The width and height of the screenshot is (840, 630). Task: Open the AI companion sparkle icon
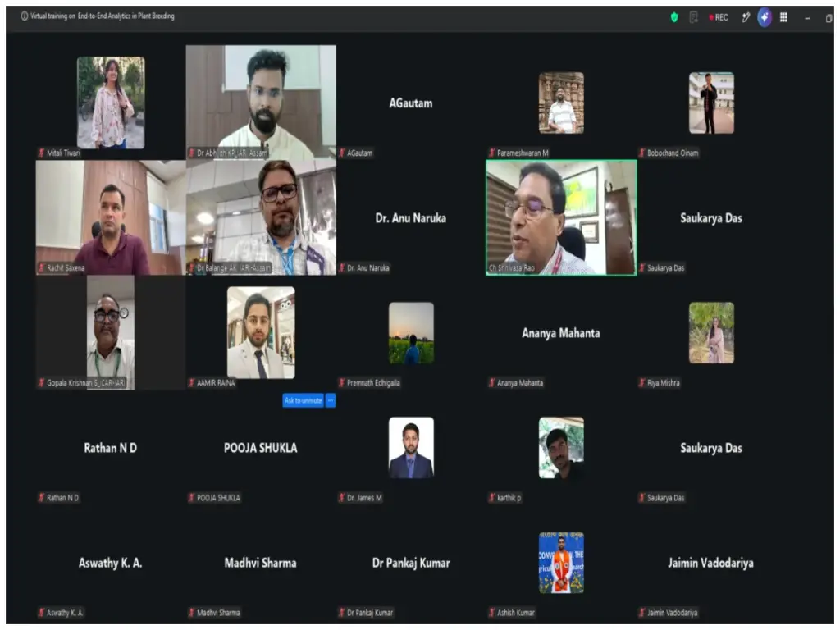(x=765, y=18)
